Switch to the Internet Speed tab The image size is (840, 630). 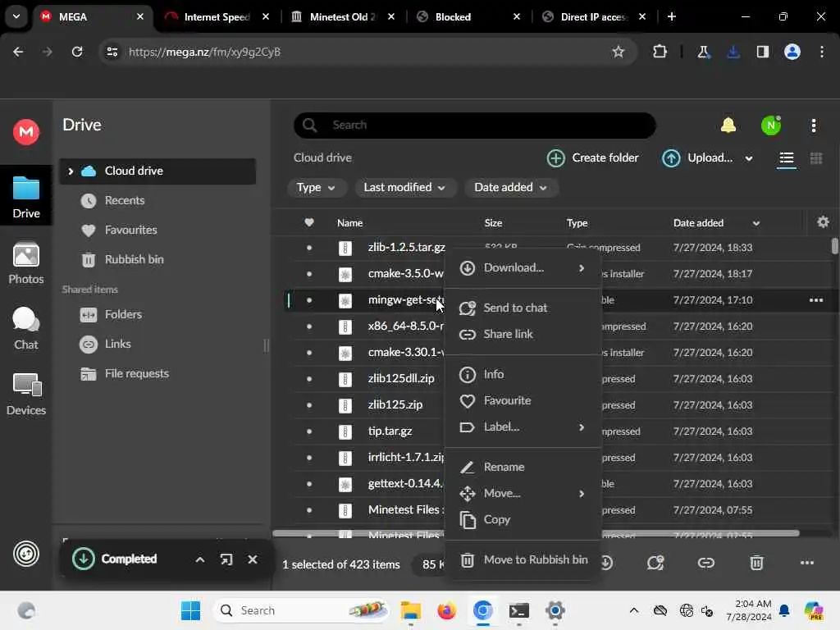click(217, 16)
